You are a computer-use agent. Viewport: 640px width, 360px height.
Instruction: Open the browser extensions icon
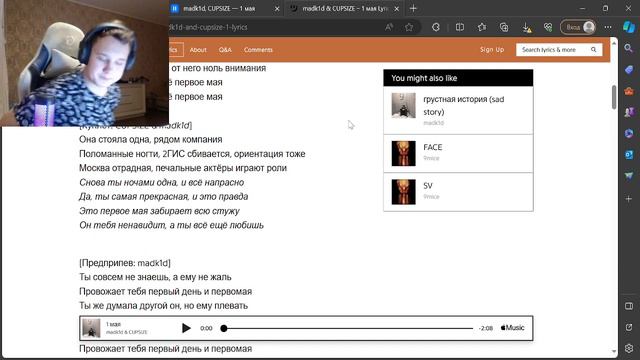coord(436,27)
